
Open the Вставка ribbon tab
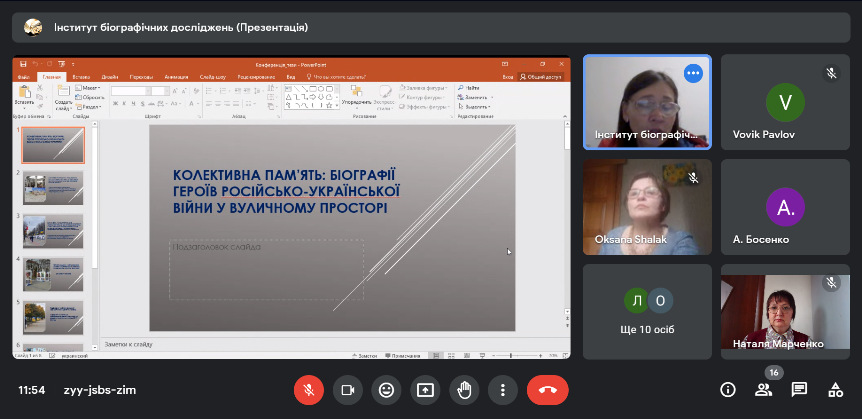tap(81, 76)
